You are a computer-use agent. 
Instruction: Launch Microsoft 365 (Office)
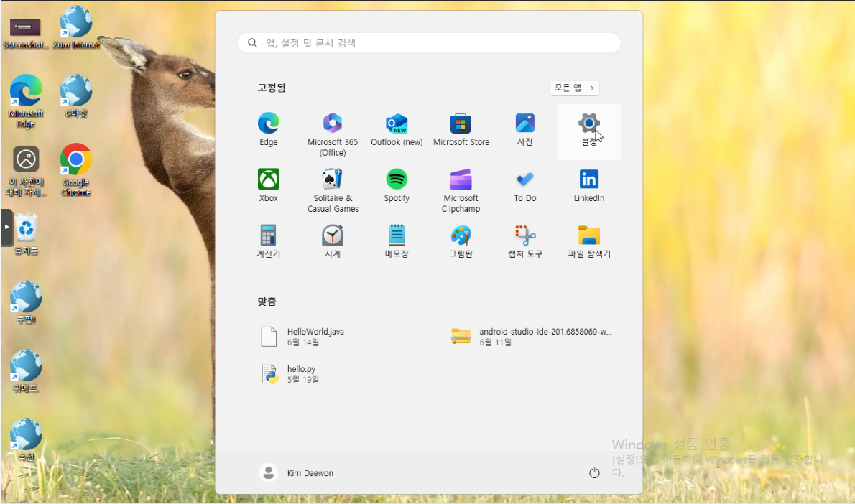333,134
